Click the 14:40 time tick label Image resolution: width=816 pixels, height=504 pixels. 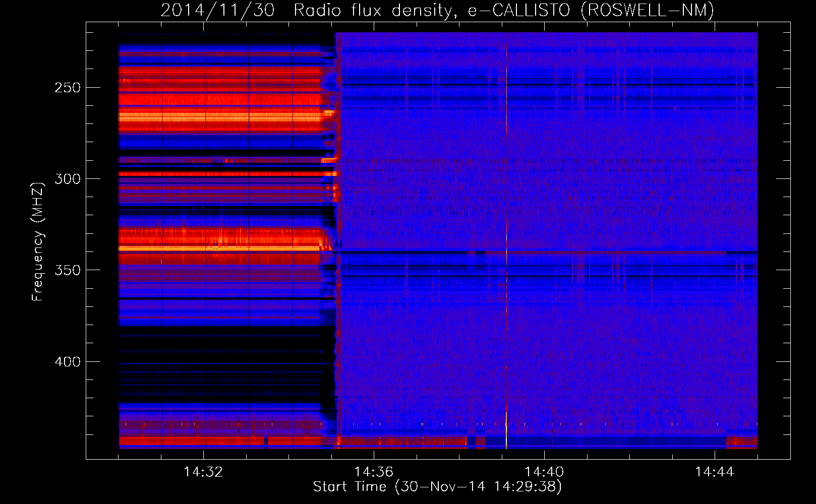click(544, 472)
